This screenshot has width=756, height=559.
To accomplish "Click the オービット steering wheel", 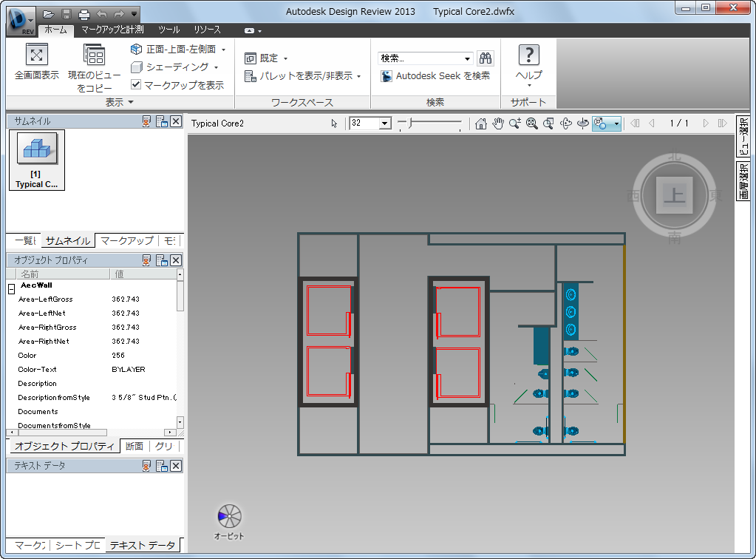I will coord(230,517).
